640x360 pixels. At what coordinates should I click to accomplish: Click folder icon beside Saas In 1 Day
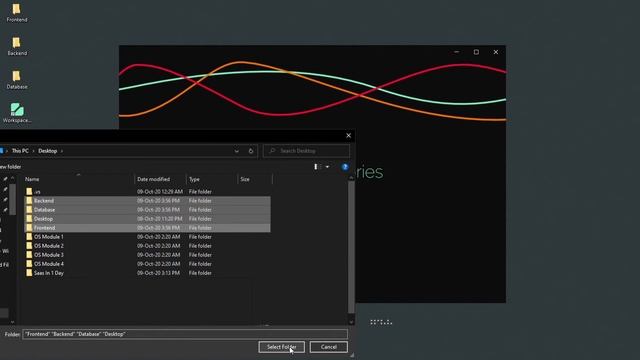pyautogui.click(x=29, y=273)
